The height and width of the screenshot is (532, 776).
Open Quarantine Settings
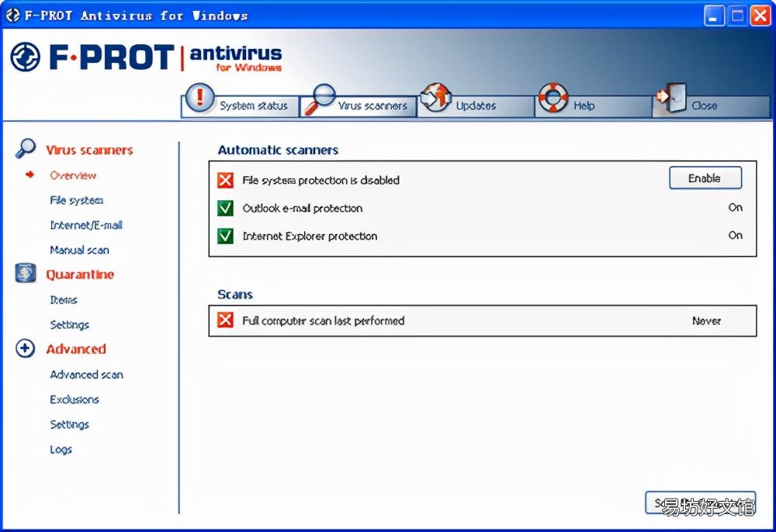point(69,325)
